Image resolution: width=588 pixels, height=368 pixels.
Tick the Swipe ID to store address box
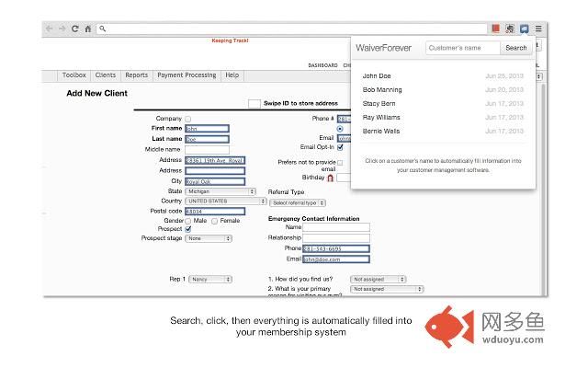click(254, 104)
